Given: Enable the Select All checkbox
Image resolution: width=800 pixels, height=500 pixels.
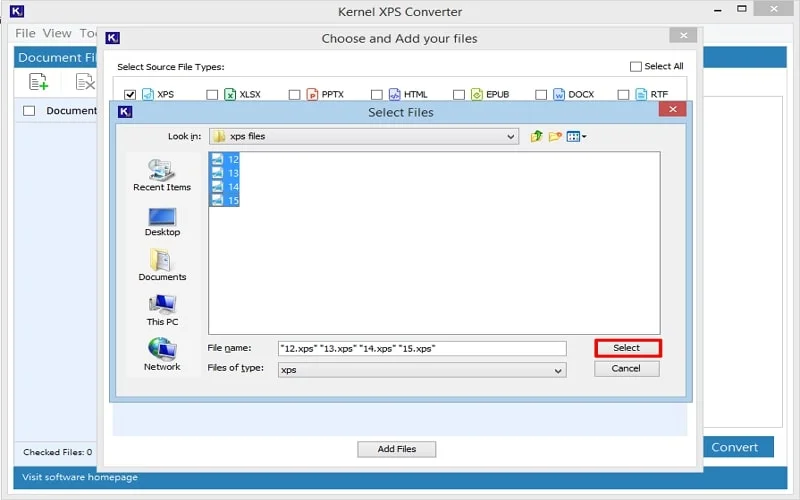Looking at the screenshot, I should (x=636, y=66).
